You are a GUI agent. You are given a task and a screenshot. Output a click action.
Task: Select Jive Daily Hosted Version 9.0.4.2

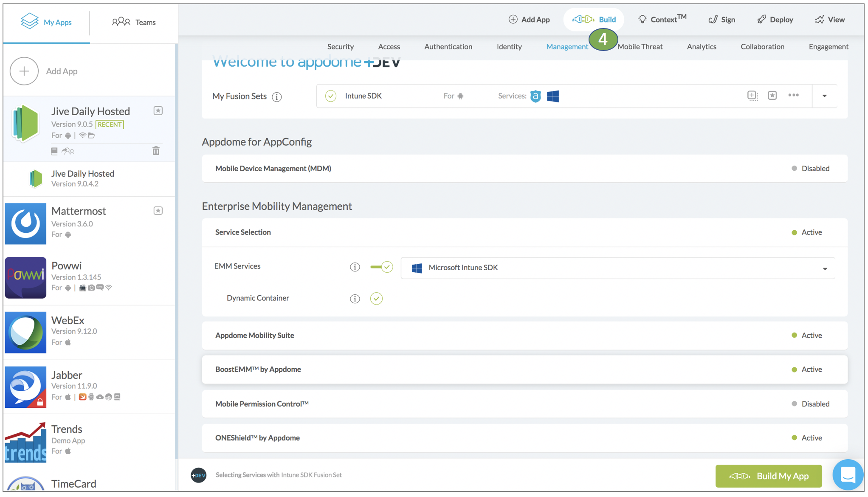(x=89, y=179)
